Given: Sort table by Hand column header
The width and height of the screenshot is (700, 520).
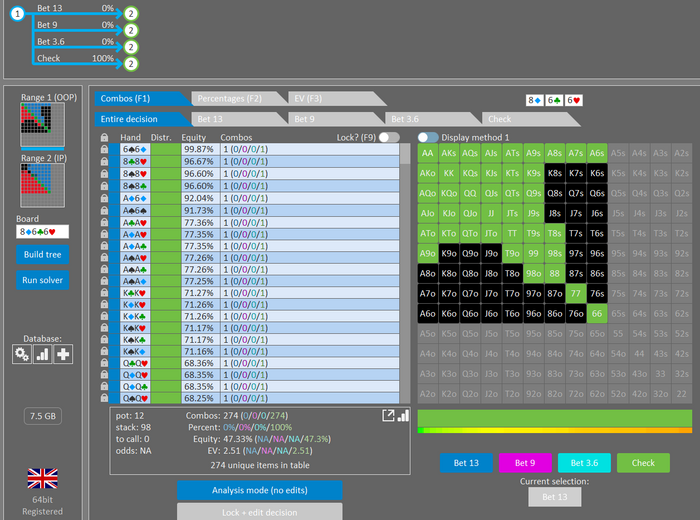Looking at the screenshot, I should [130, 137].
